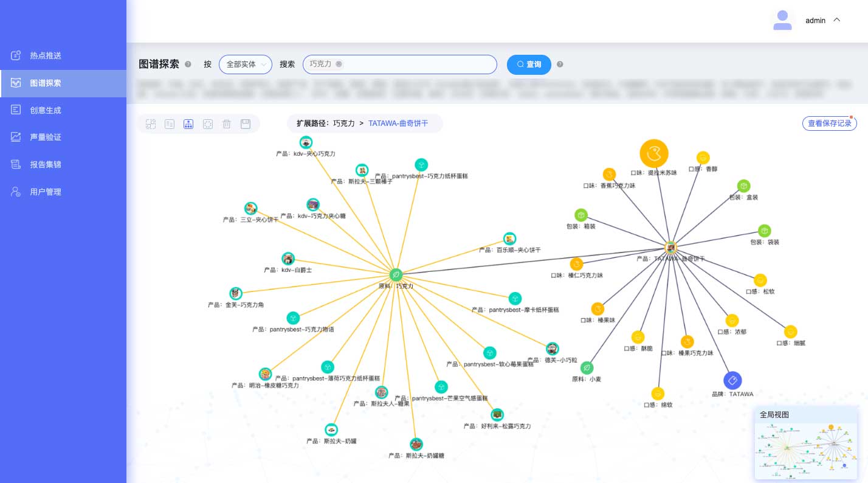
Task: Click the trash delete toolbar icon
Action: click(x=227, y=124)
